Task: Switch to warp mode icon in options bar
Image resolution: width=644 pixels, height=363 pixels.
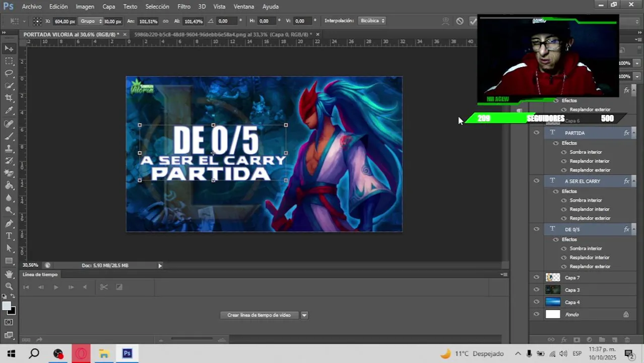Action: (445, 21)
